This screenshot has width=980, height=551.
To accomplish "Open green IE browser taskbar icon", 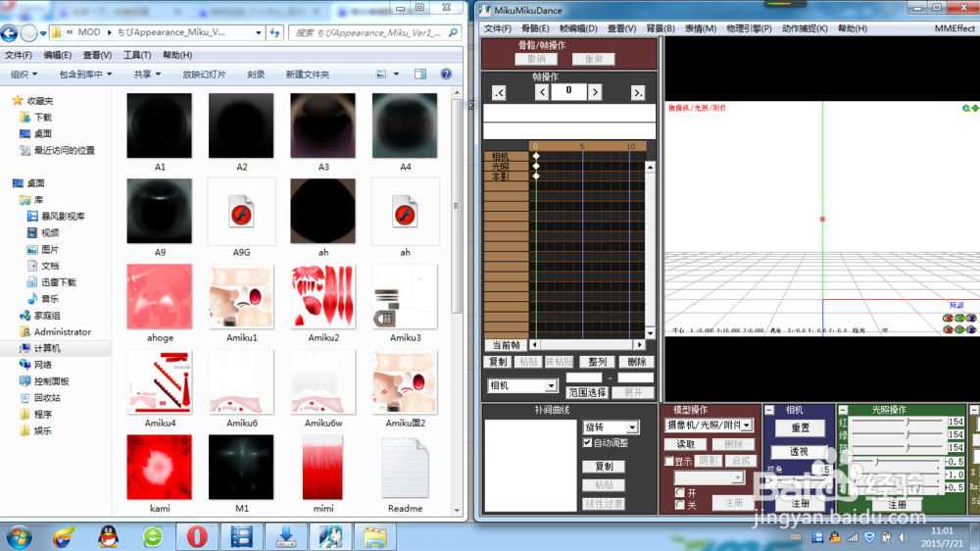I will tap(153, 536).
